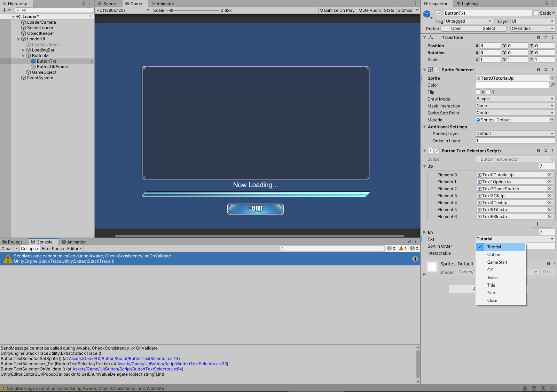Viewport: 557px width, 392px height.
Task: Open the Game view options menu
Action: tap(416, 3)
